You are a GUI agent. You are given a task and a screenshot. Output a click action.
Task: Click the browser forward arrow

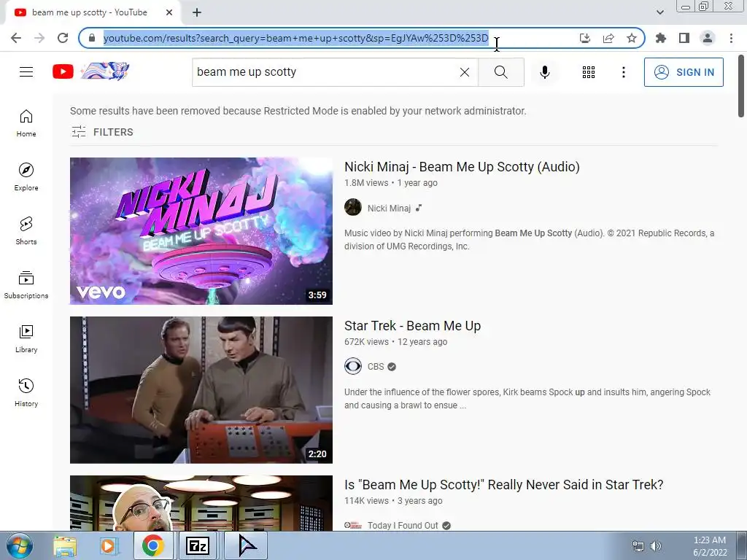coord(39,38)
